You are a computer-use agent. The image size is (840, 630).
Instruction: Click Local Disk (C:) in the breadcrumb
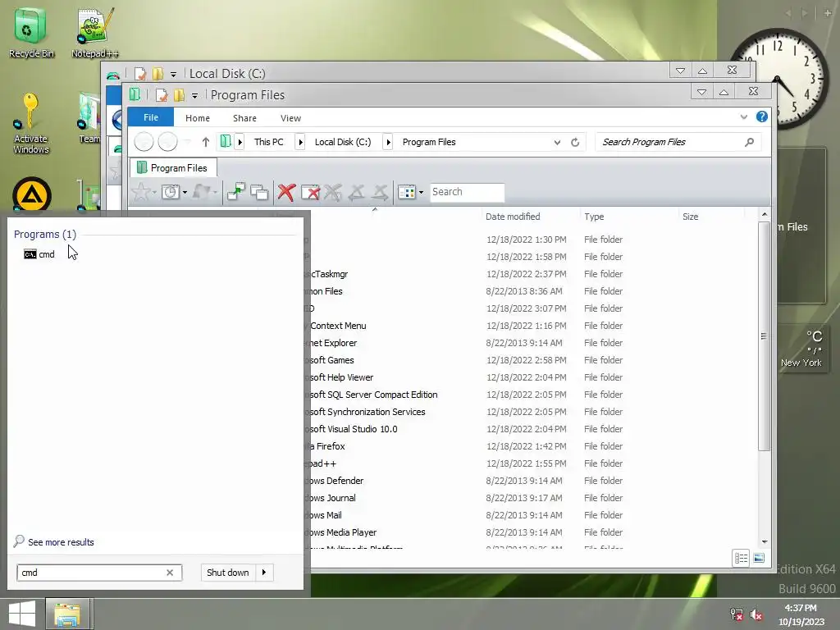tap(343, 142)
